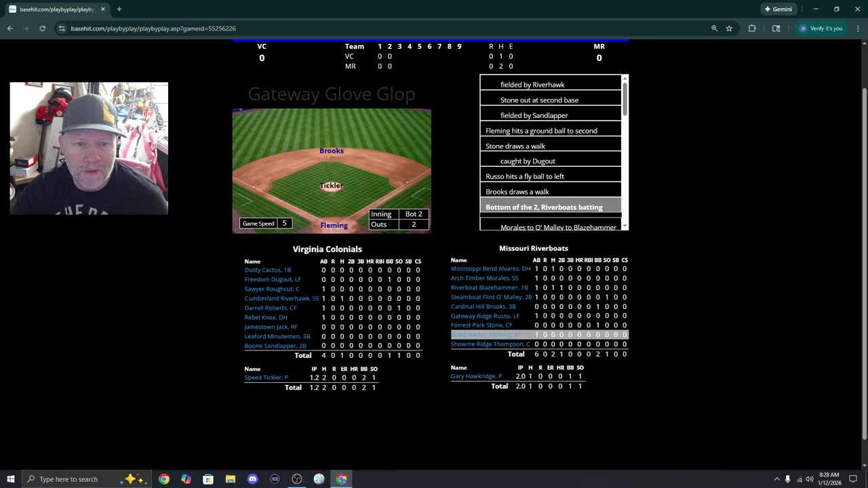Viewport: 868px width, 488px height.
Task: Open Microsoft Copilot from the taskbar
Action: (x=186, y=479)
